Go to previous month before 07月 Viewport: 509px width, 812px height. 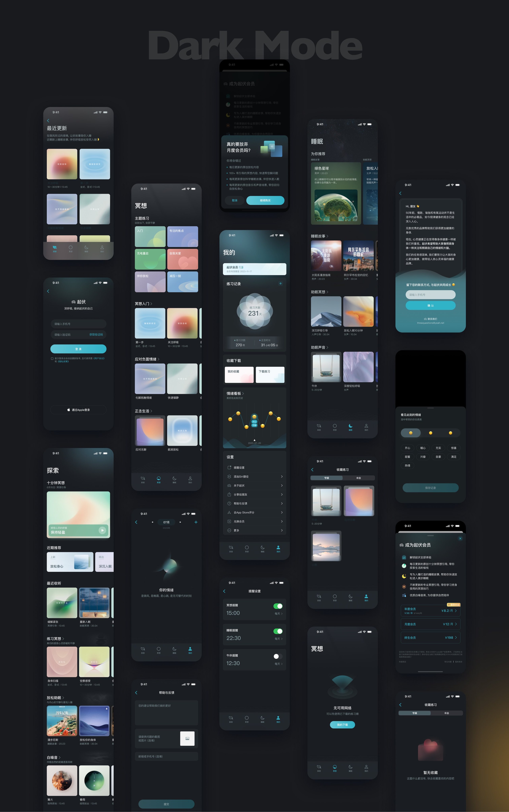click(x=153, y=522)
